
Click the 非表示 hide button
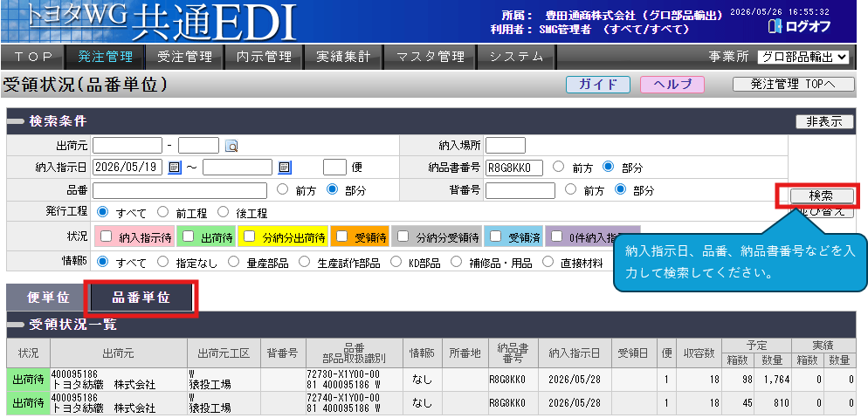(824, 121)
